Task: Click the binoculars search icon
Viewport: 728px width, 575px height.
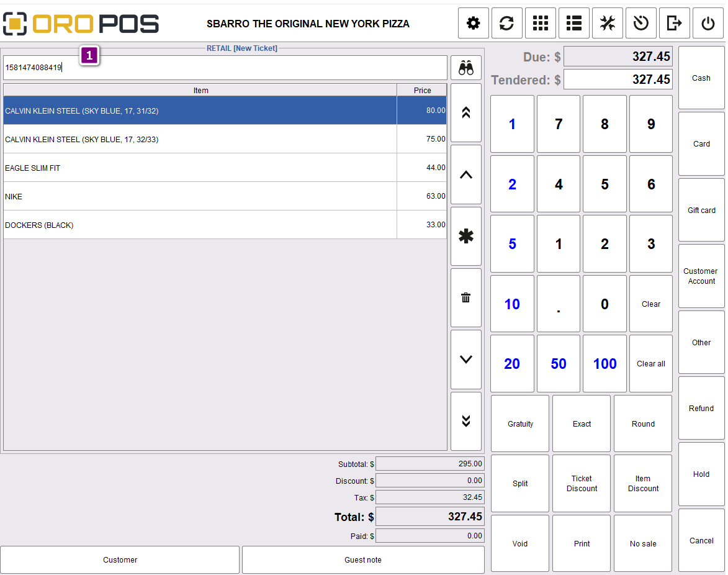Action: [x=465, y=68]
